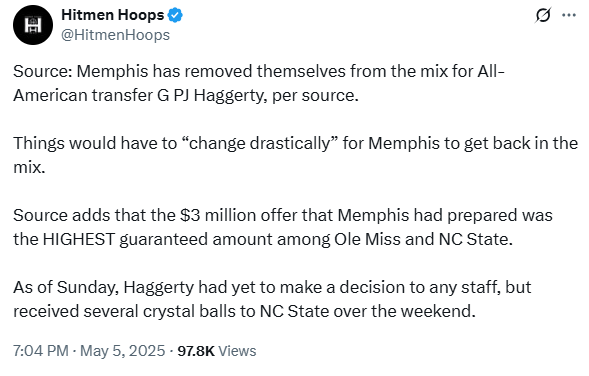This screenshot has height=376, width=589.
Task: Click the word 'HIGHEST' in the post
Action: [79, 239]
